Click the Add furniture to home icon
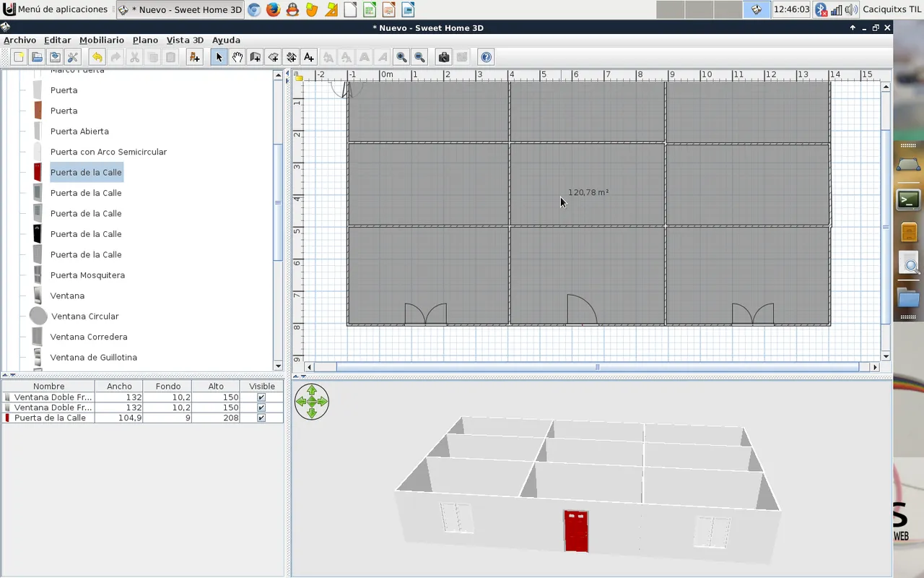This screenshot has height=578, width=924. [x=194, y=57]
